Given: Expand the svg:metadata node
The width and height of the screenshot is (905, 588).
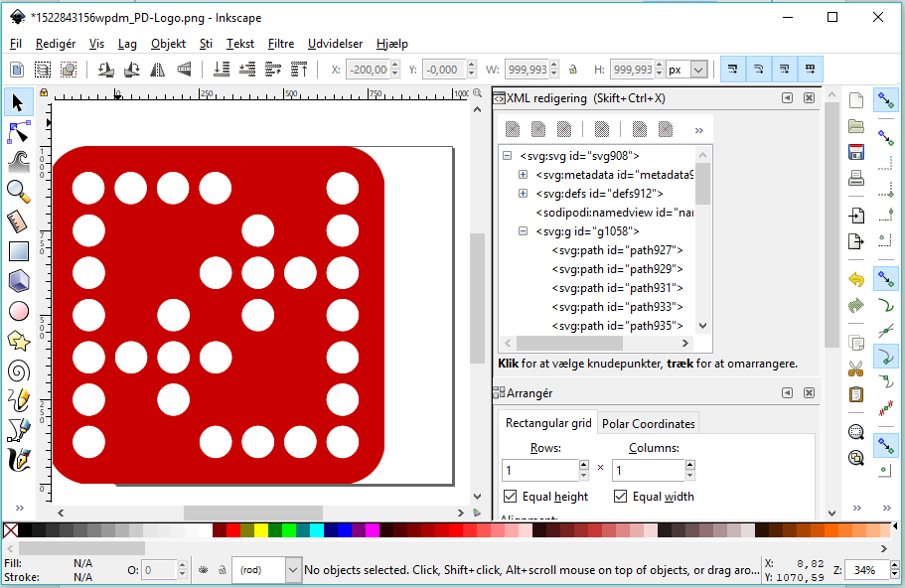Looking at the screenshot, I should (523, 174).
